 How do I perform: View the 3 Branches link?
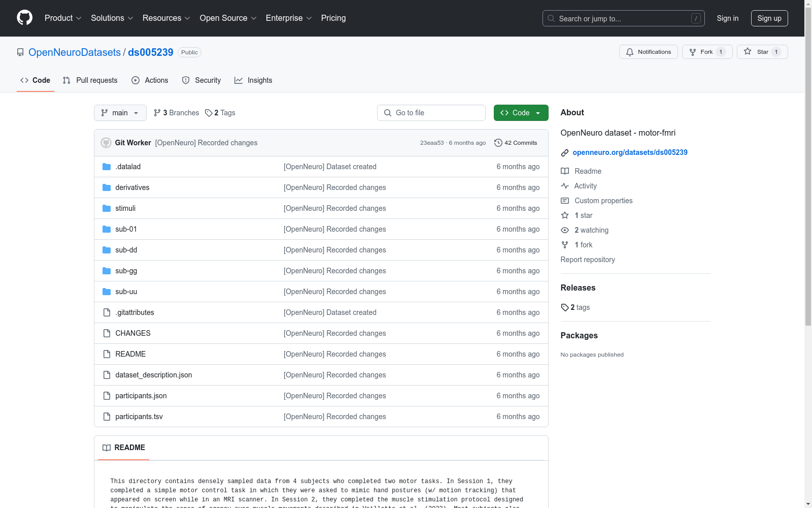(177, 113)
